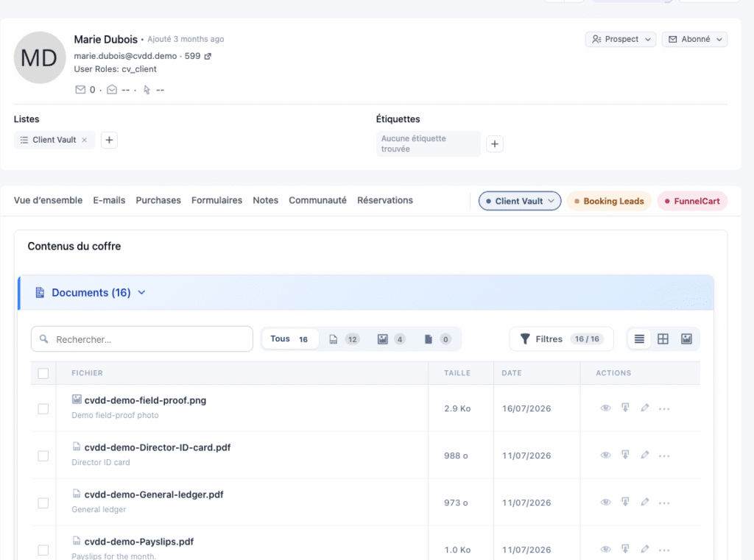
Task: Click the DATE column header
Action: pos(512,373)
